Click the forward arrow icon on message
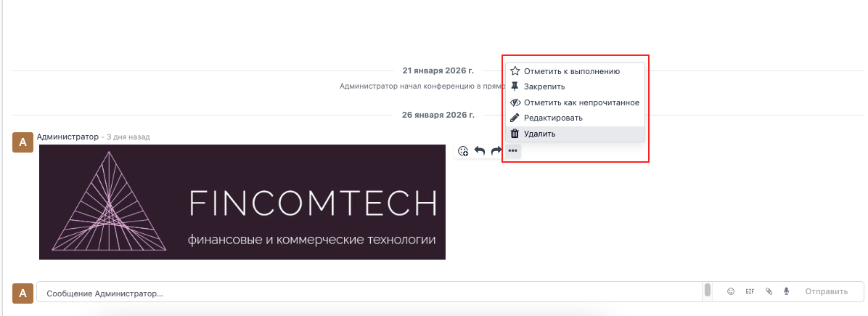This screenshot has width=868, height=316. click(496, 151)
